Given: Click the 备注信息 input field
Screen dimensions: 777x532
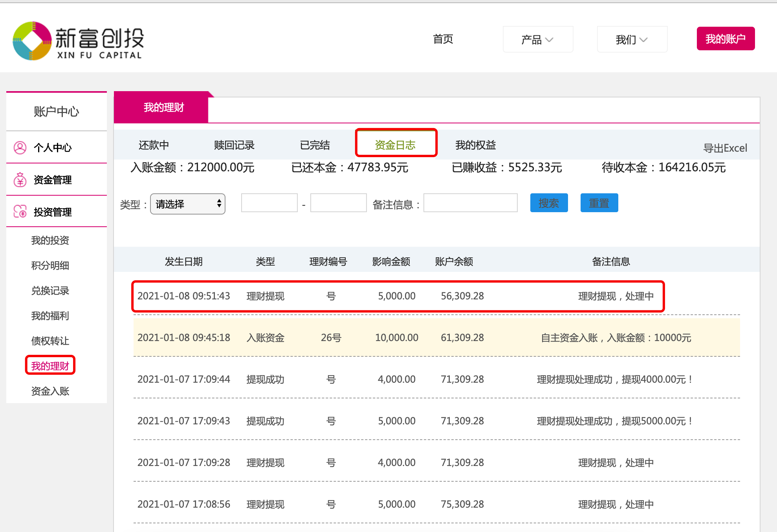Looking at the screenshot, I should 471,203.
